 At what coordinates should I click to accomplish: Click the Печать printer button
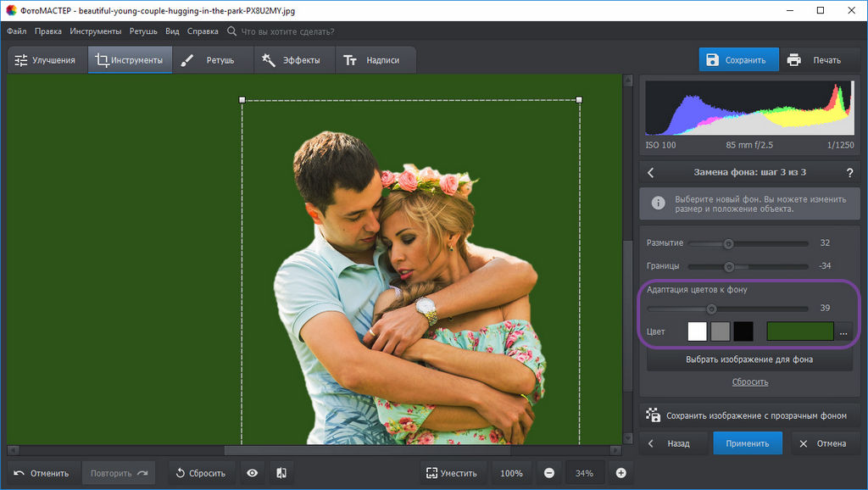coord(815,60)
